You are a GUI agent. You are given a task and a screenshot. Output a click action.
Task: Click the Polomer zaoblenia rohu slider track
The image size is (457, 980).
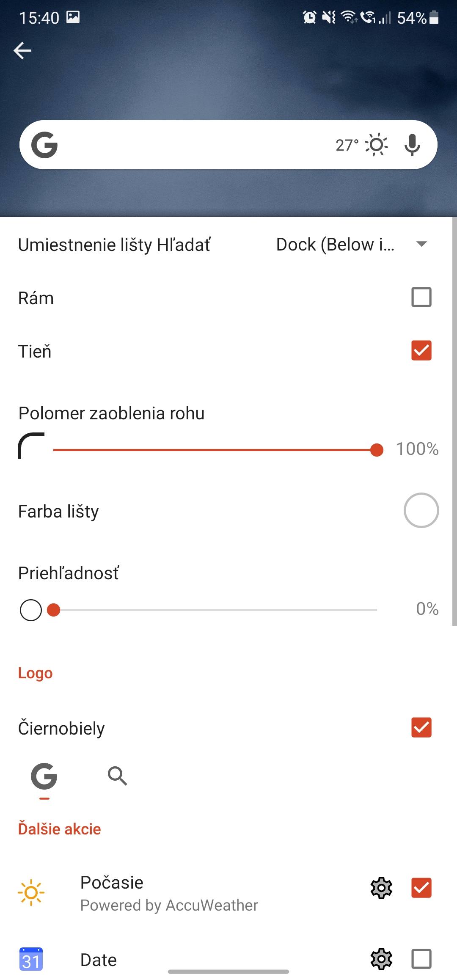coord(212,450)
